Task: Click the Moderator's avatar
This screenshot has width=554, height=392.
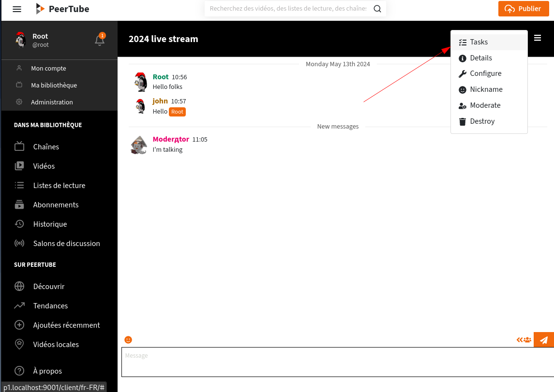Action: [x=139, y=145]
